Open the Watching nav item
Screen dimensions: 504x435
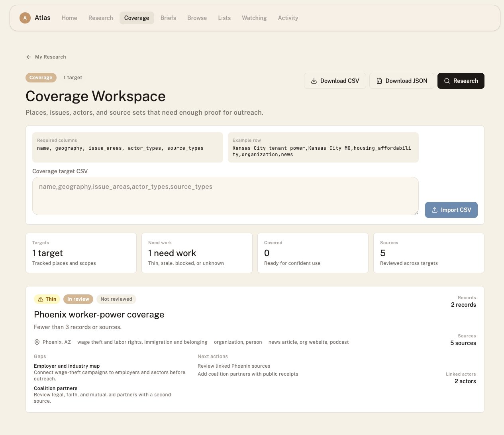coord(254,18)
